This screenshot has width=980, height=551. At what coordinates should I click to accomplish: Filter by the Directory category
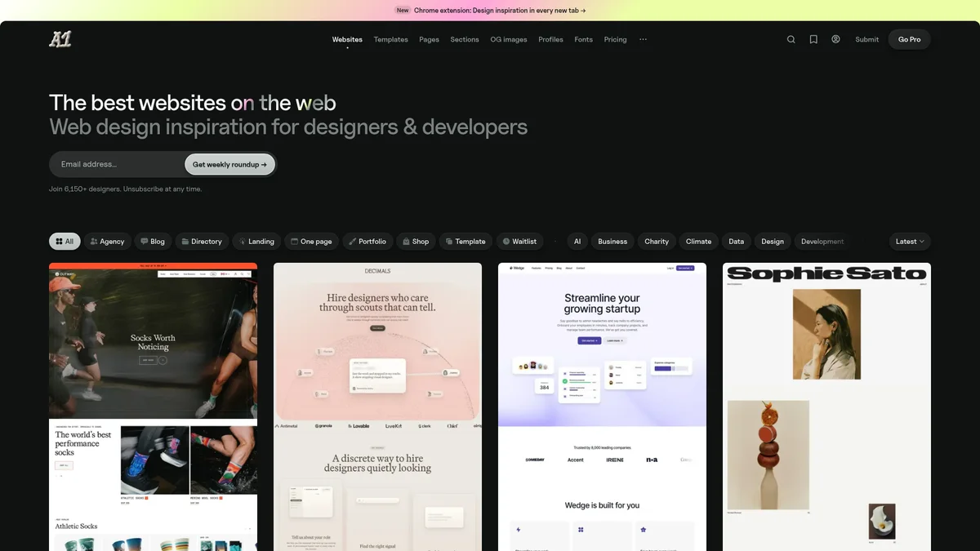[x=202, y=242]
